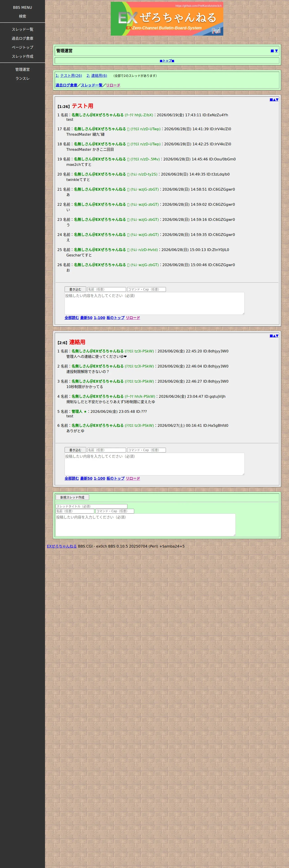Screen dimensions: 289x868
Task: Click 最新50 under 連絡用 thread
Action: tap(86, 478)
